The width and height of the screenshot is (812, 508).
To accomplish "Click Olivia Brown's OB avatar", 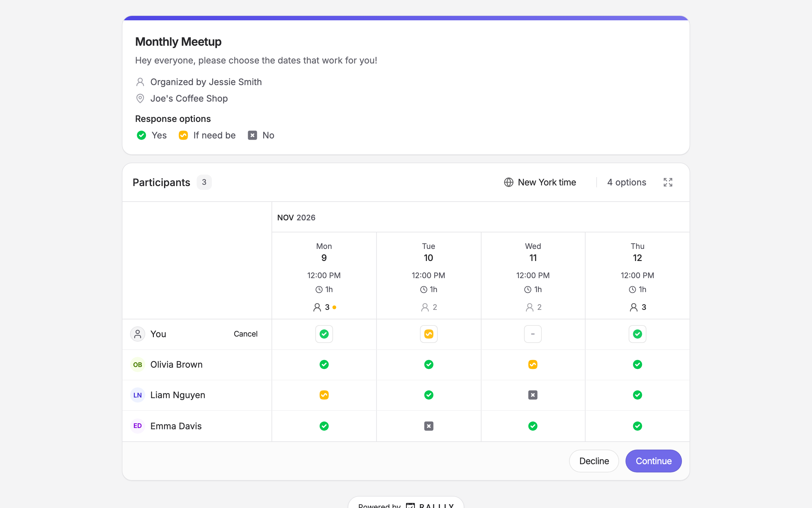I will (x=138, y=364).
